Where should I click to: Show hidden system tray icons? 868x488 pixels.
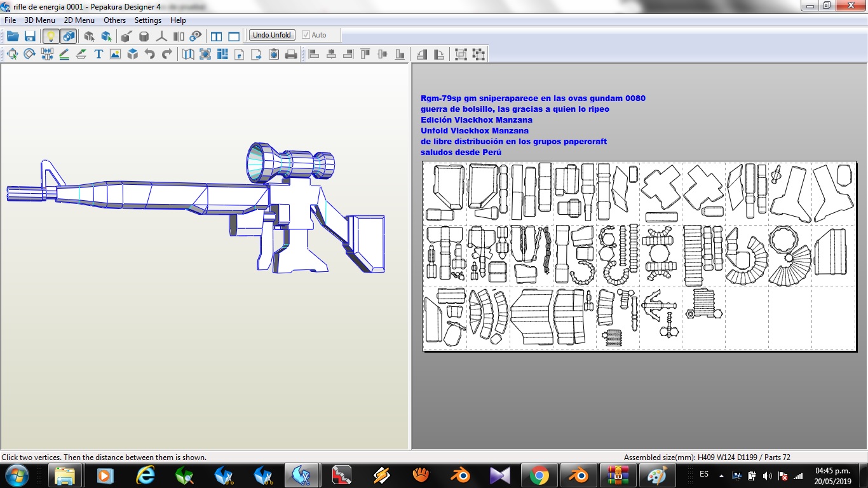coord(721,475)
